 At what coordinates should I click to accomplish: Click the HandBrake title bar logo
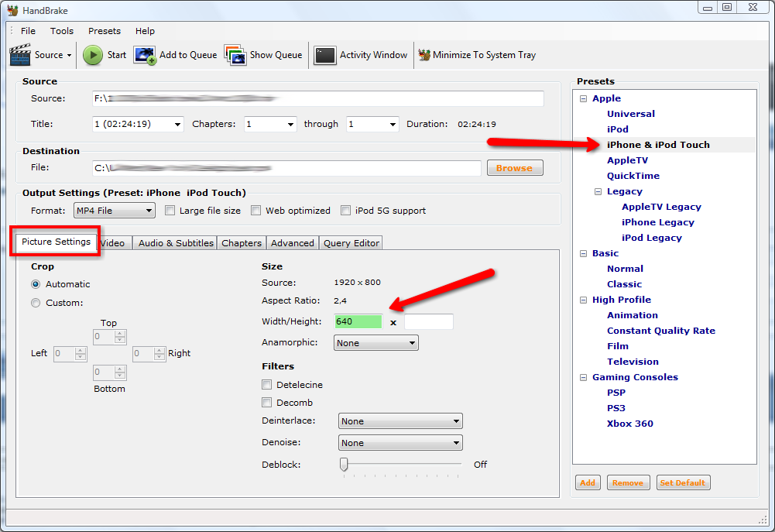[13, 10]
